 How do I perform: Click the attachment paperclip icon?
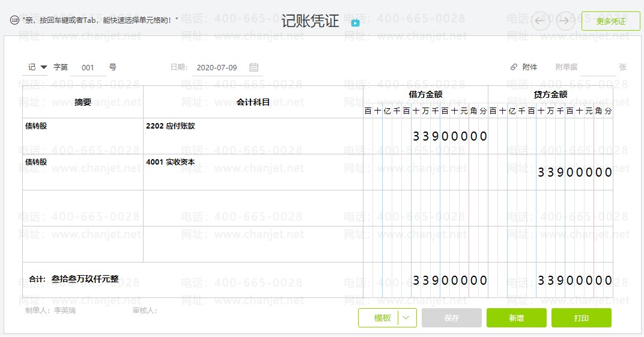tap(514, 67)
